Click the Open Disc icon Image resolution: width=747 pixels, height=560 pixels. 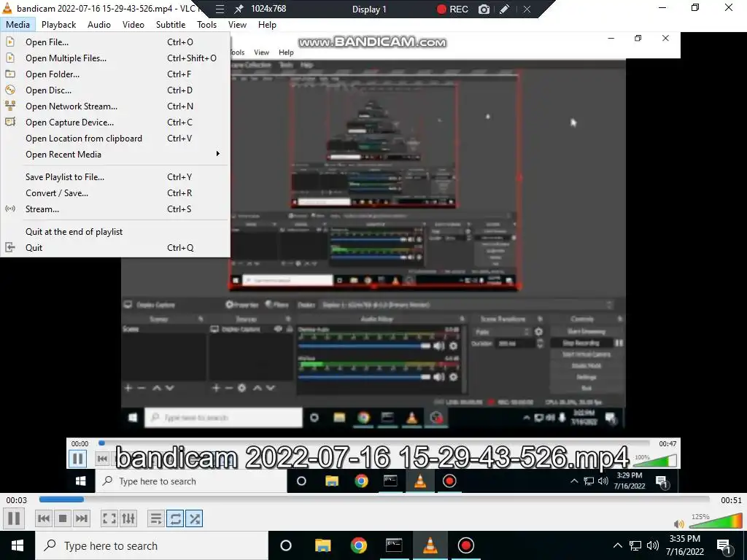click(x=10, y=90)
